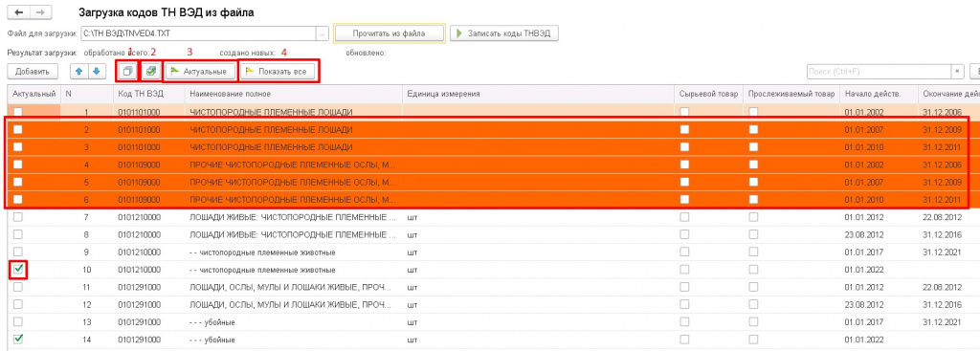The image size is (980, 351).
Task: Click 'Сырьевой товар' column header
Action: pyautogui.click(x=709, y=94)
